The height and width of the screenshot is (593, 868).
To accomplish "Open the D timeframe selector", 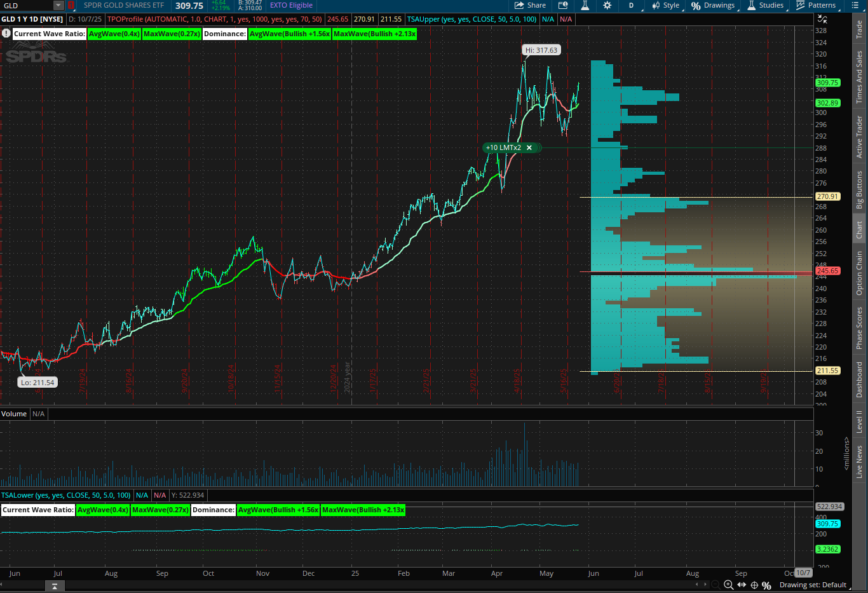I will pos(631,5).
